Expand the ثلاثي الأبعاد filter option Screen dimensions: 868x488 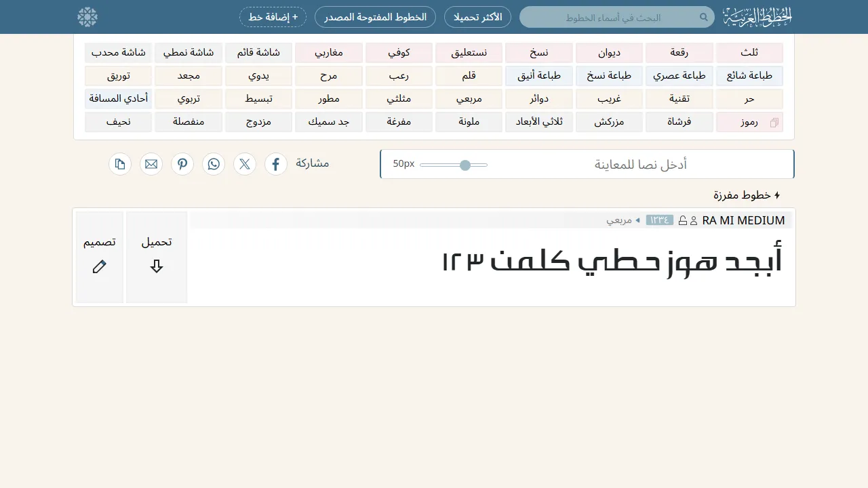click(x=538, y=122)
